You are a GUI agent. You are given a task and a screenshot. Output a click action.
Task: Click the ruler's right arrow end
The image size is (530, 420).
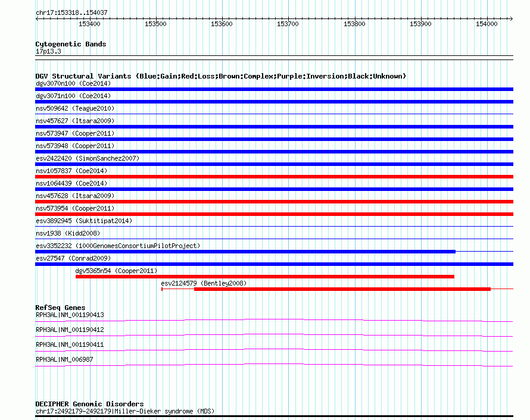click(512, 18)
